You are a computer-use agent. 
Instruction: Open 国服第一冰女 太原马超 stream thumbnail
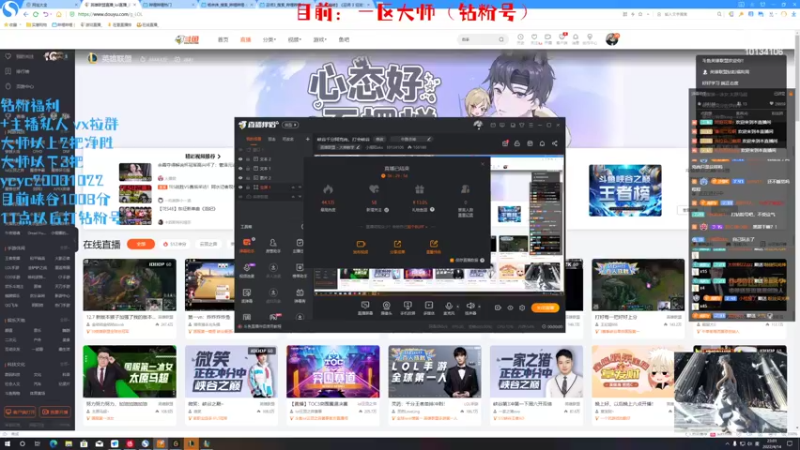pos(130,371)
